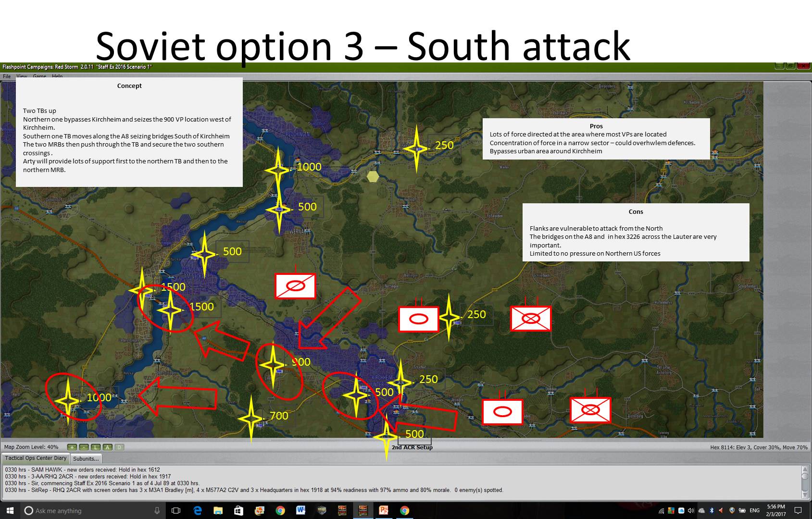
Task: Open the Action Center notifications icon
Action: pos(798,510)
